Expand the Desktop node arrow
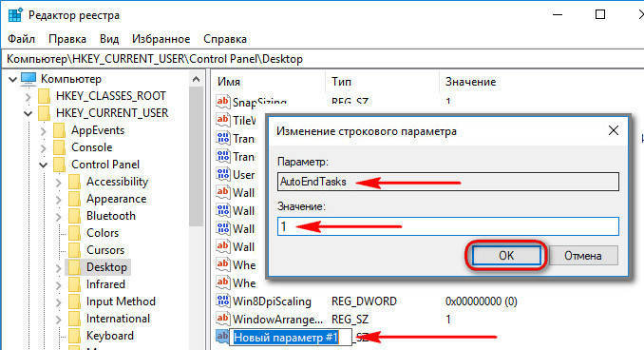Image resolution: width=644 pixels, height=350 pixels. (x=58, y=268)
